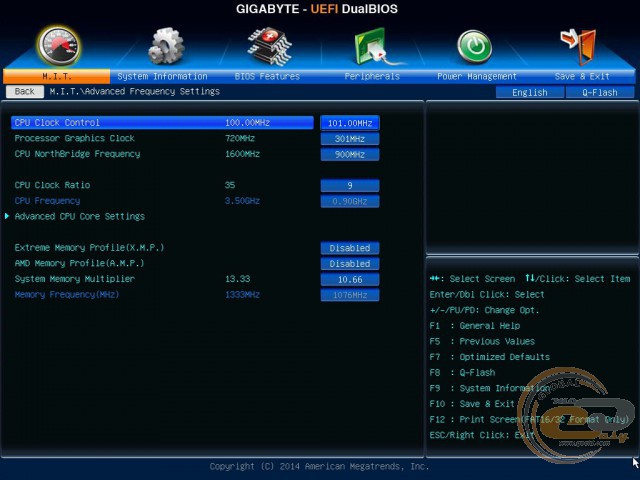Click the Enter/Dbl Click: Select help line
This screenshot has height=480, width=640.
487,294
